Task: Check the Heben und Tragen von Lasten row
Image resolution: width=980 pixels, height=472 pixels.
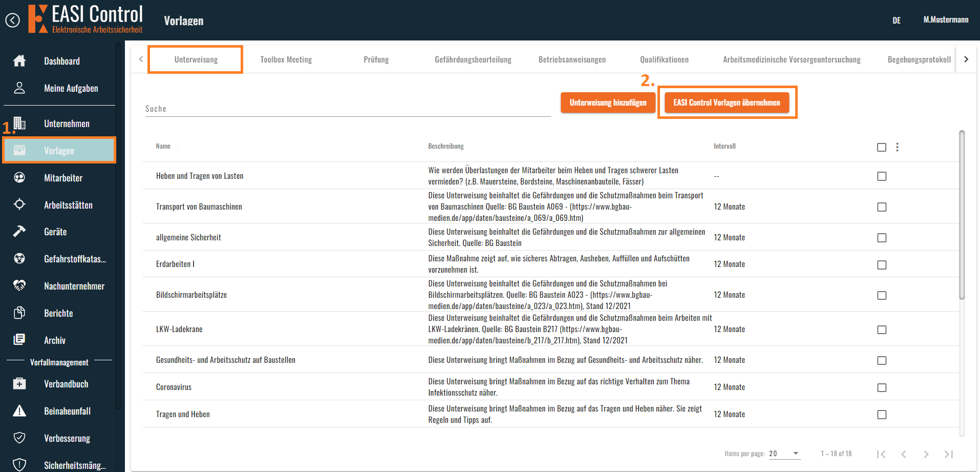Action: [x=882, y=176]
